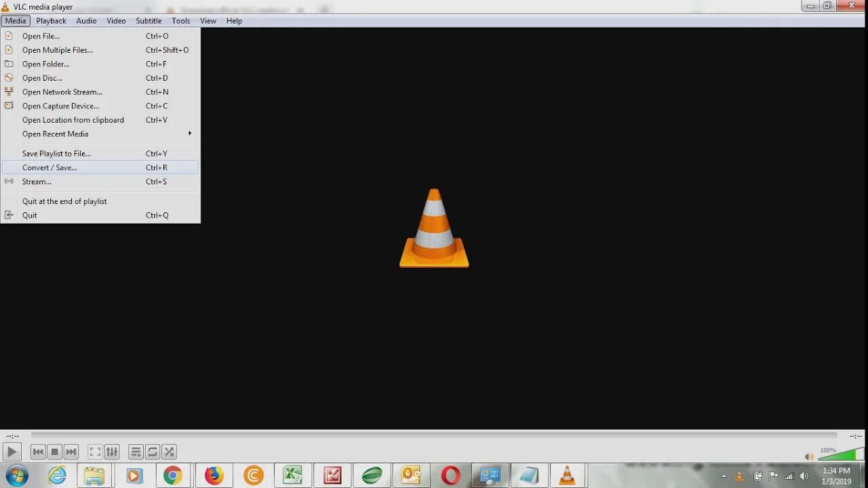868x488 pixels.
Task: Launch Opera browser from taskbar
Action: tap(450, 476)
